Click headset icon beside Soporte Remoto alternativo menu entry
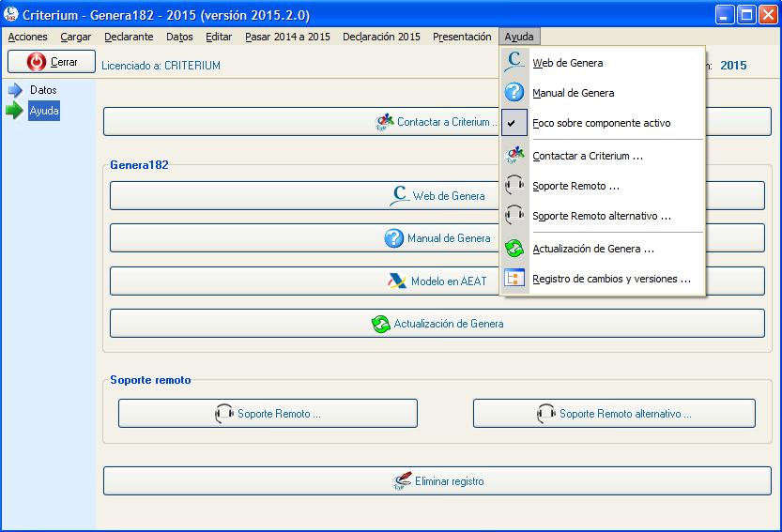Viewport: 782px width, 532px height. point(514,216)
